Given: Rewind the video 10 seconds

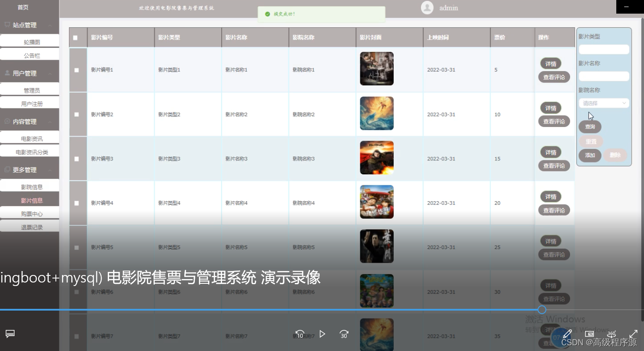Looking at the screenshot, I should pos(300,334).
